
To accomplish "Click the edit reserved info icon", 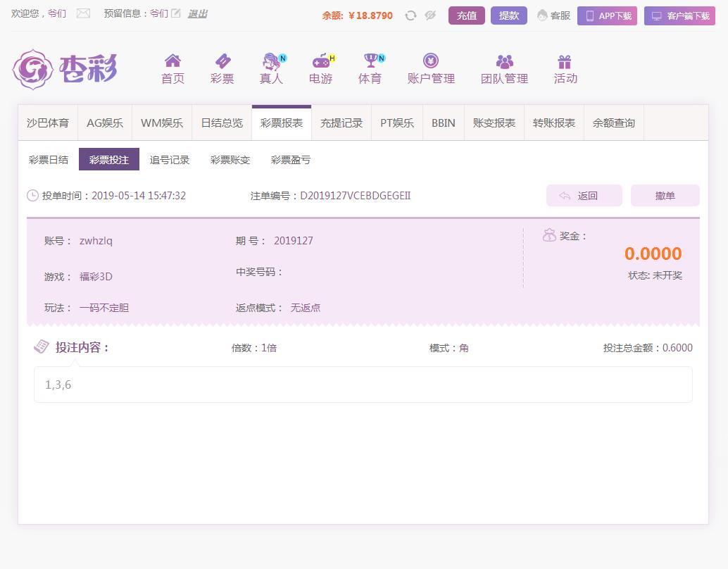I will tap(176, 13).
